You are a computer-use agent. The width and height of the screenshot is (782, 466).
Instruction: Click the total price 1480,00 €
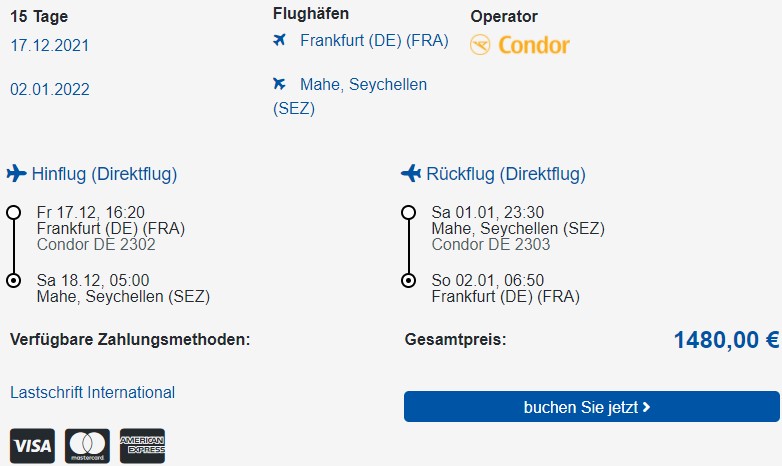pyautogui.click(x=726, y=340)
